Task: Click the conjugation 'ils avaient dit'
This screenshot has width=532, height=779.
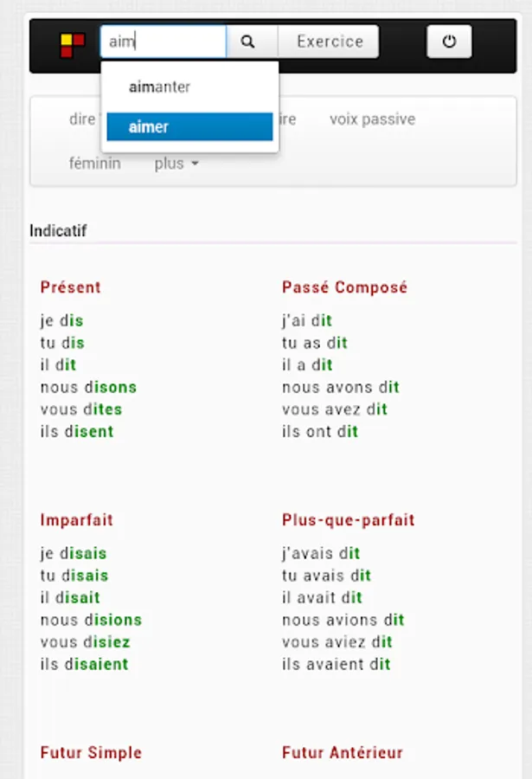Action: 337,664
